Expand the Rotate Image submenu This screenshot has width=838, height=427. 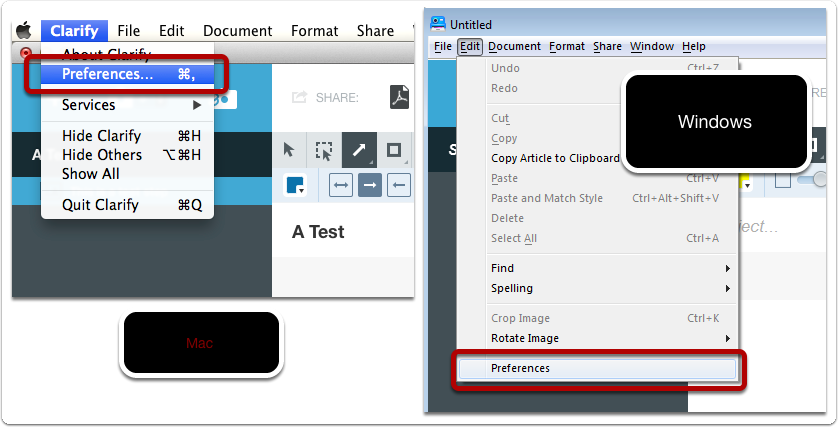(598, 338)
